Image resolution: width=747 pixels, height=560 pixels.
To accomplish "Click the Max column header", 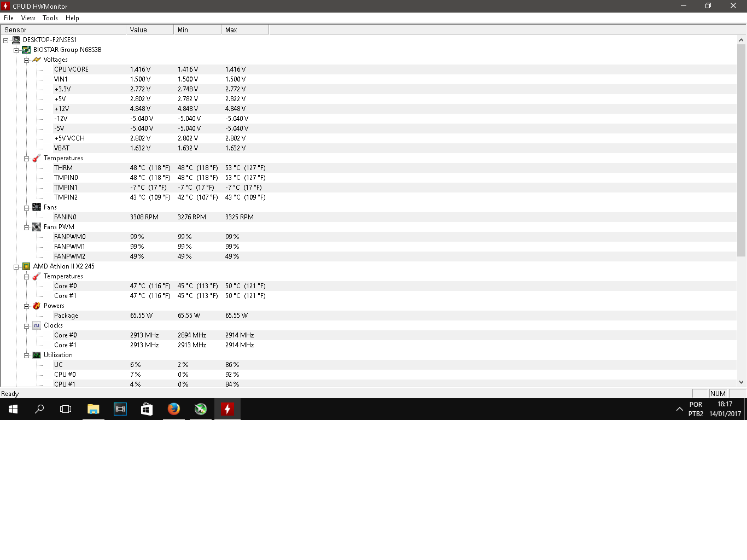I will tap(245, 30).
